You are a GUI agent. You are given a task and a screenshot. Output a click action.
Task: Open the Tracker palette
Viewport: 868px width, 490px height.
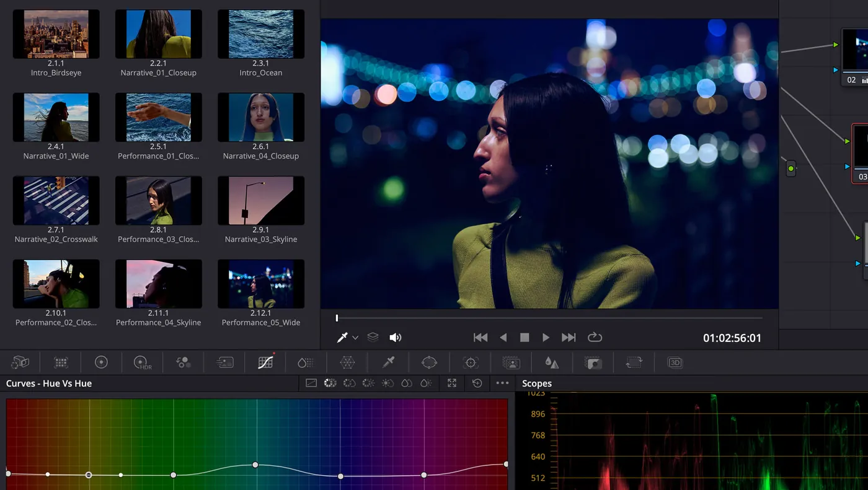[x=471, y=362]
